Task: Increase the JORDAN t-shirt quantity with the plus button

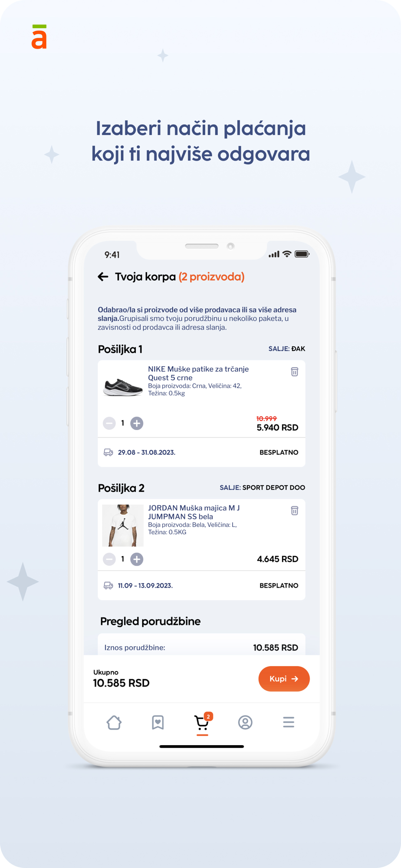Action: tap(137, 559)
